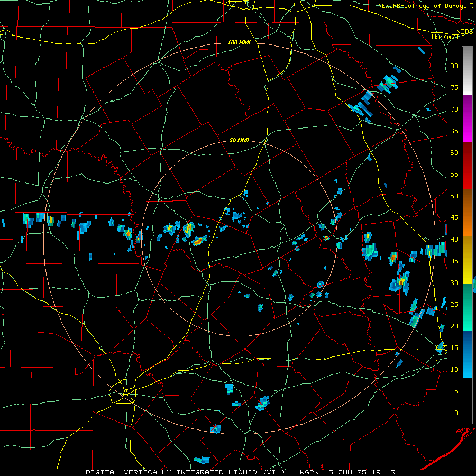Select the 70 value on VIL scale

click(454, 109)
